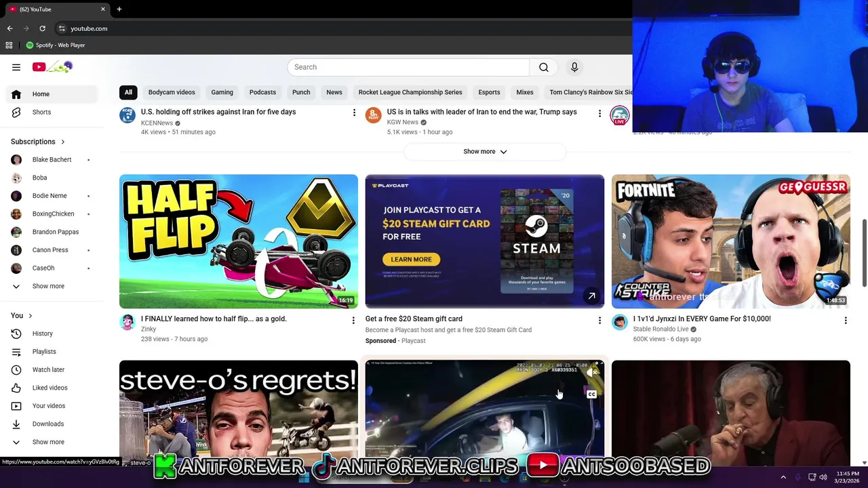Image resolution: width=868 pixels, height=488 pixels.
Task: Open Brandon Pappas subscription channel
Action: [x=51, y=232]
